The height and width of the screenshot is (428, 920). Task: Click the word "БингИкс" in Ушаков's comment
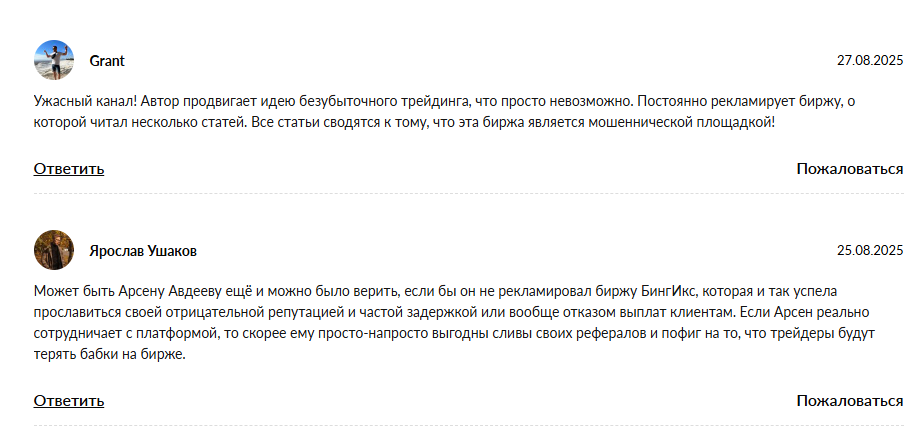(x=671, y=292)
